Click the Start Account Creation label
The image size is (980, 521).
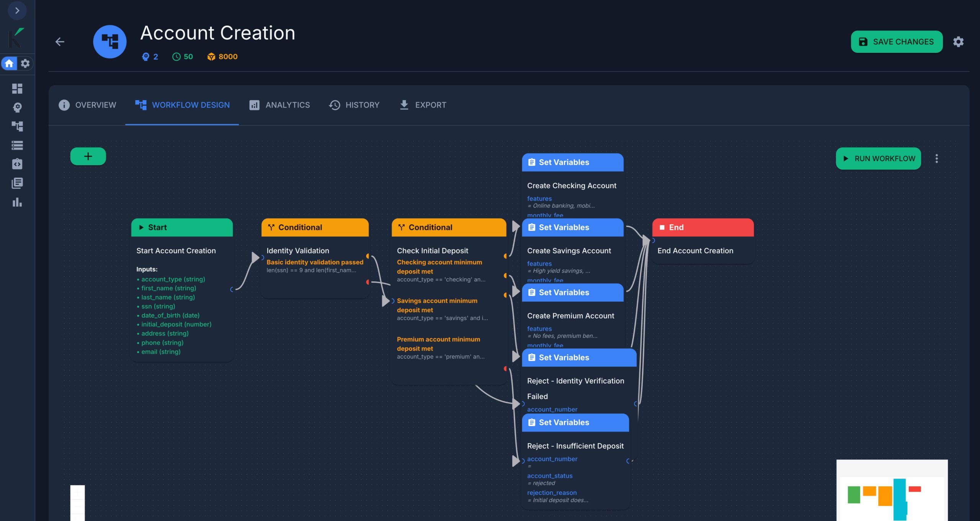(x=176, y=251)
